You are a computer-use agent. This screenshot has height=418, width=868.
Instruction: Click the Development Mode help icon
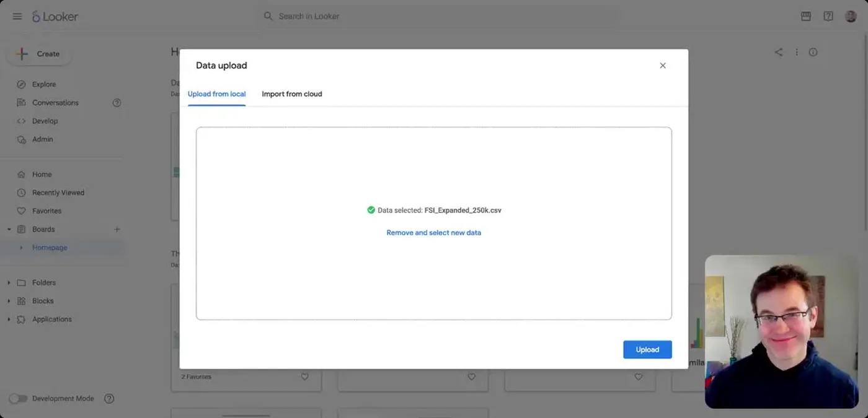coord(109,398)
